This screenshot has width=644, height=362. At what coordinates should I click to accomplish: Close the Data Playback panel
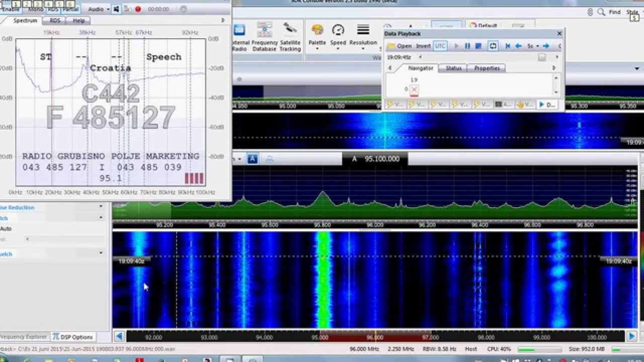559,34
